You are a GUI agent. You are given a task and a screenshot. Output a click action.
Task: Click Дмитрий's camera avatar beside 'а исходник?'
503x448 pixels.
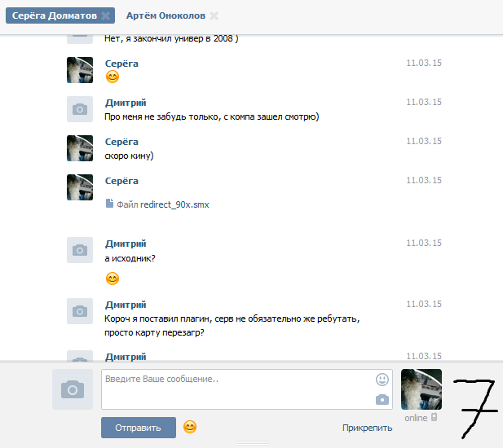click(80, 250)
